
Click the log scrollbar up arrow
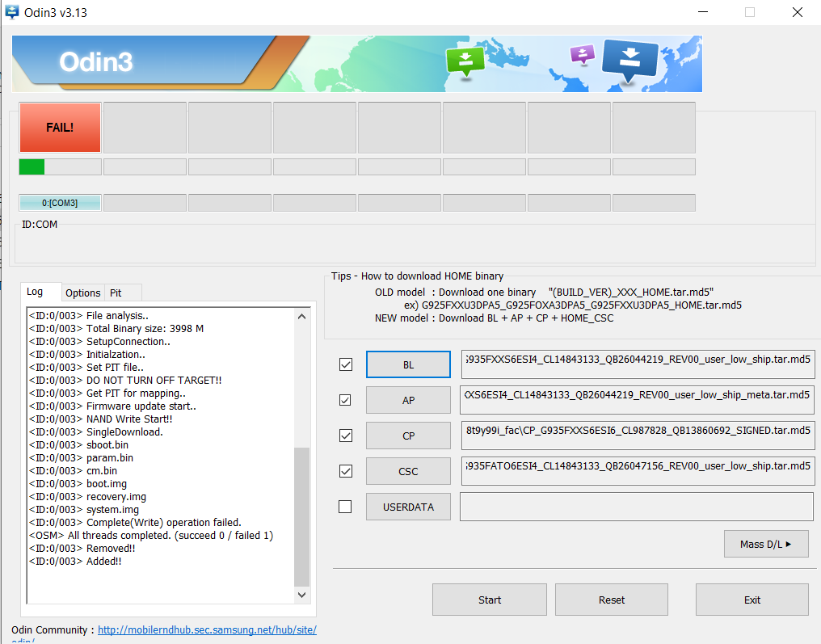pyautogui.click(x=301, y=316)
